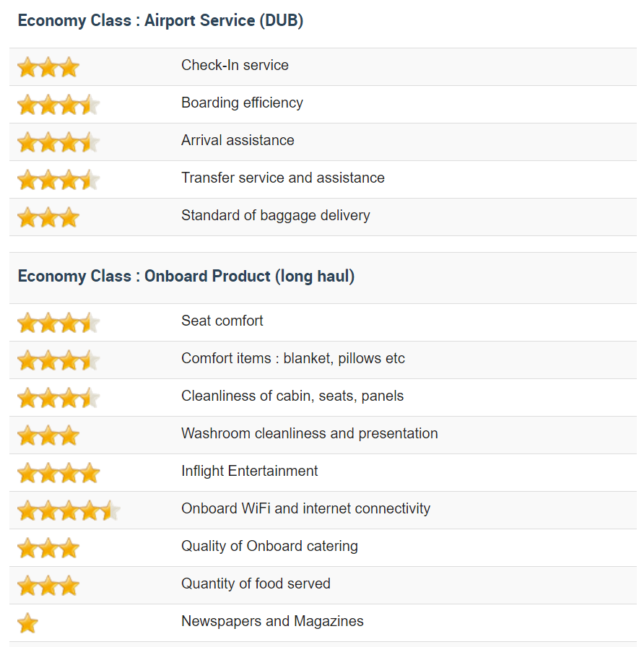644x647 pixels.
Task: Click the Check-In service star rating
Action: click(x=48, y=67)
